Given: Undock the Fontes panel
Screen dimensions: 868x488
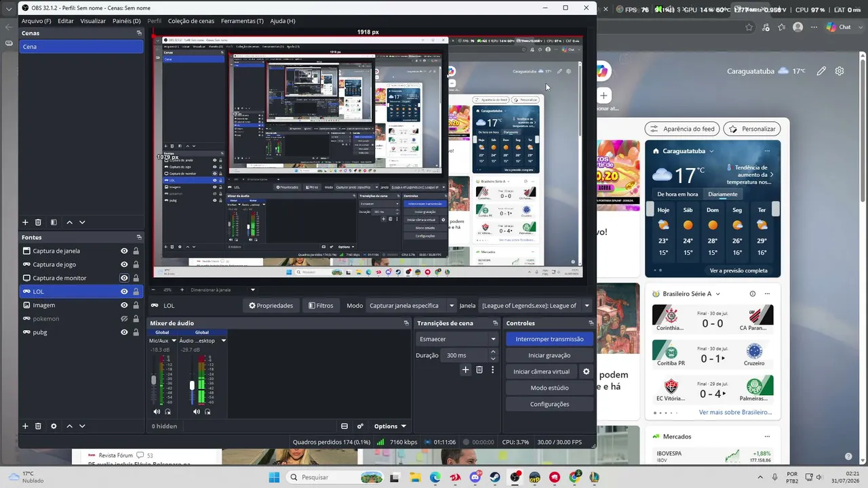Looking at the screenshot, I should 139,237.
